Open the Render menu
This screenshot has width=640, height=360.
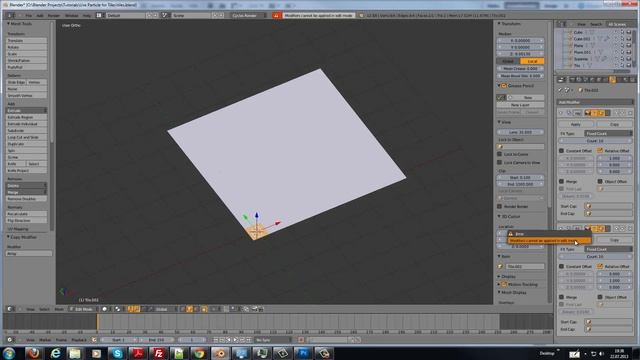54,16
